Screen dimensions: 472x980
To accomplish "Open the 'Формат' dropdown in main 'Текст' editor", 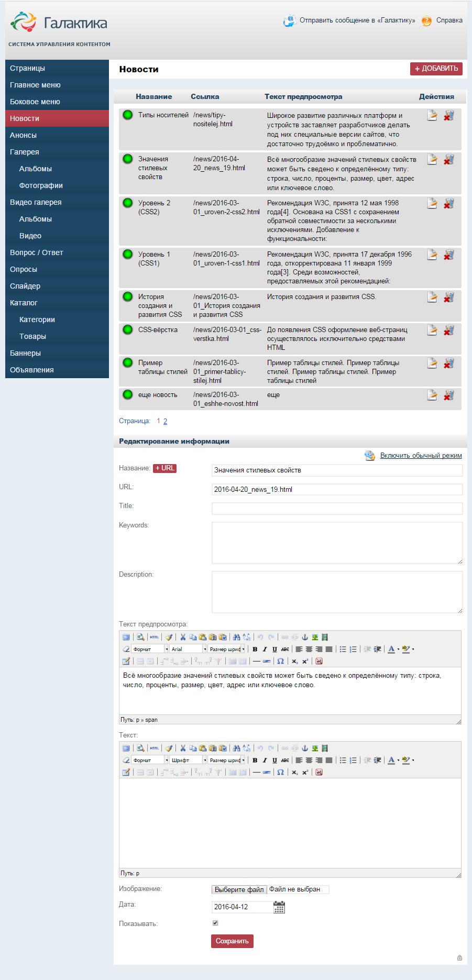I will click(150, 760).
